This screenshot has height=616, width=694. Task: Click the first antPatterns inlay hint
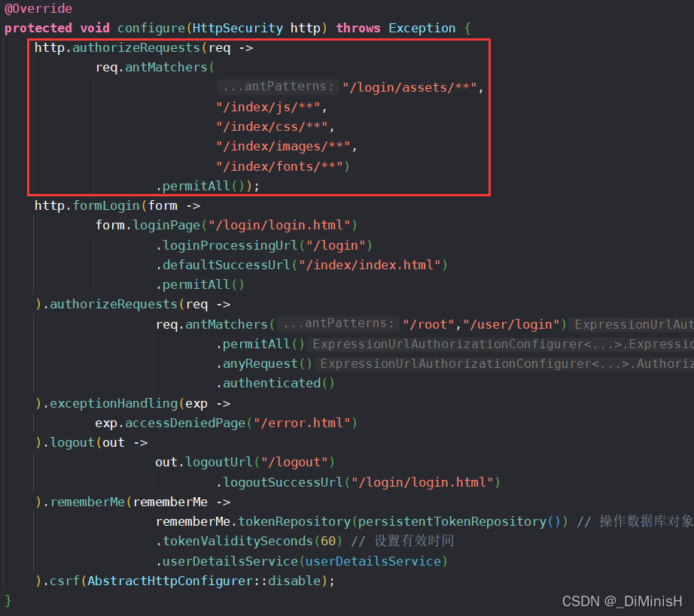pyautogui.click(x=278, y=86)
